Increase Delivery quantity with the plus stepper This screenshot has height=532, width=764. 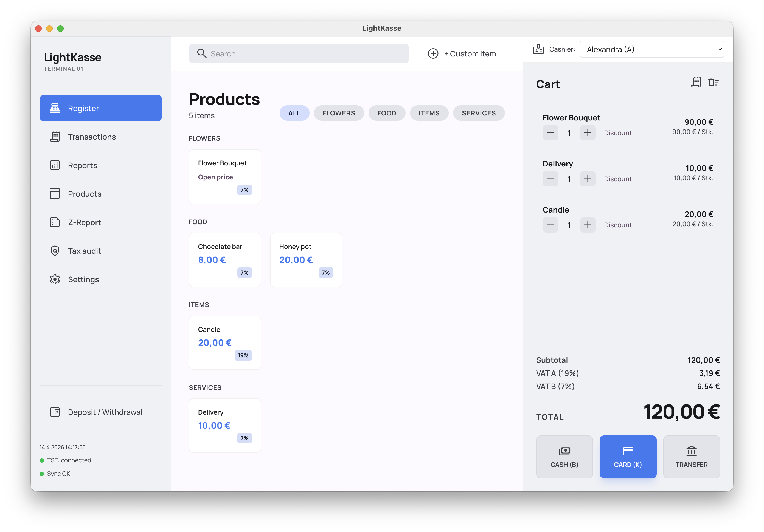588,179
